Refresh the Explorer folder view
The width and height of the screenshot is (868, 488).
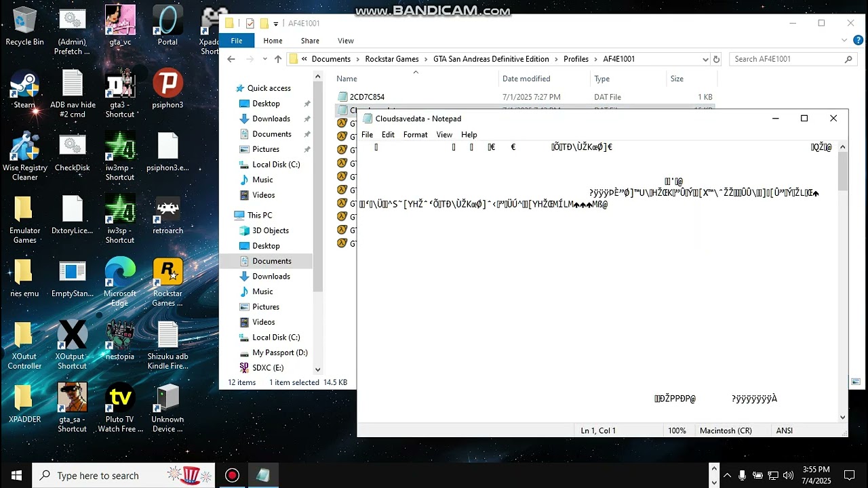[x=716, y=59]
